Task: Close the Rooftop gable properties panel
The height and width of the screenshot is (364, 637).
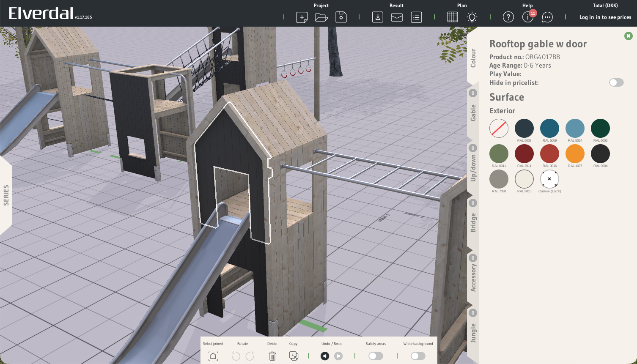Action: [x=628, y=36]
